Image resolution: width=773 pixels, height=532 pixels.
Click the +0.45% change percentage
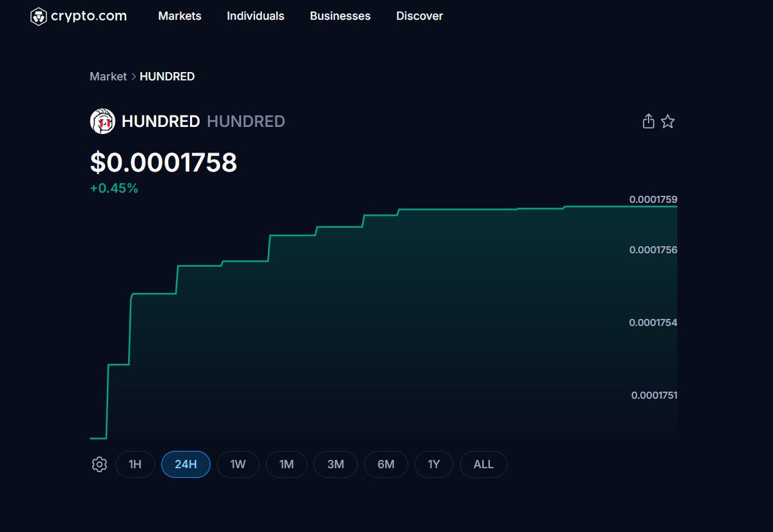[114, 189]
